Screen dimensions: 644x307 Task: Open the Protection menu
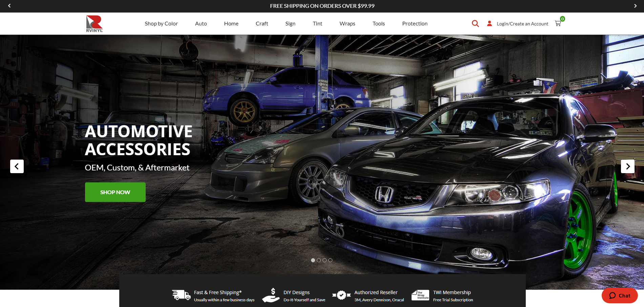pyautogui.click(x=415, y=23)
